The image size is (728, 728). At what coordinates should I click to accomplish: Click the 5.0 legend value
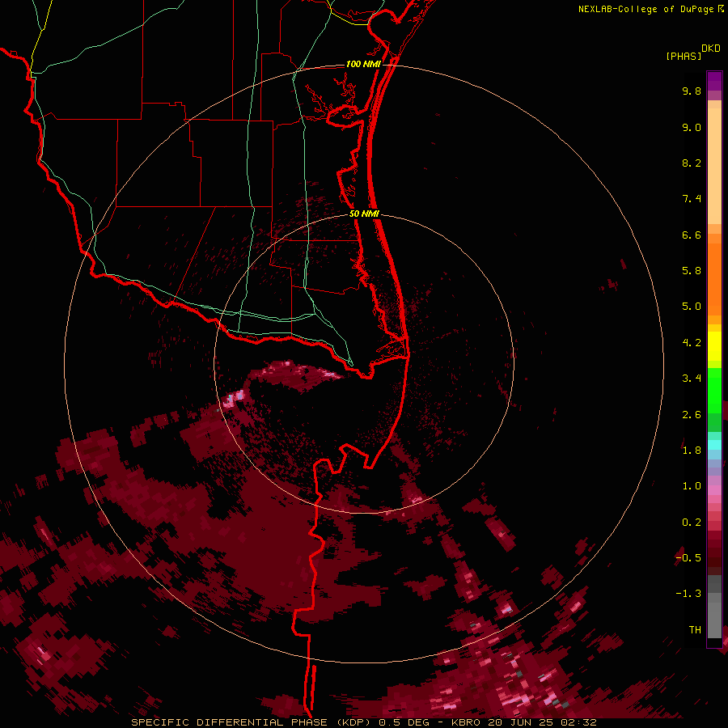pos(692,307)
